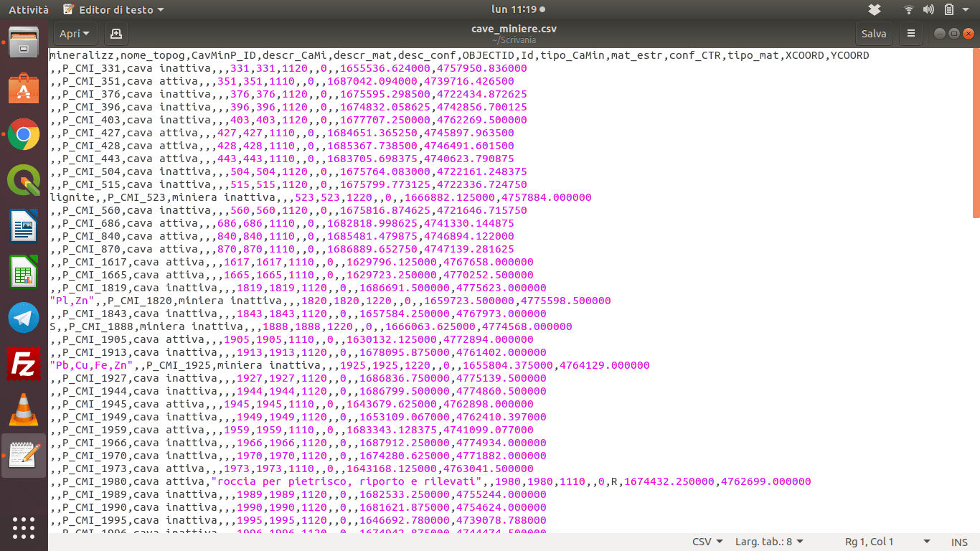The height and width of the screenshot is (551, 980).
Task: Place cursor in the mineralizz header line
Action: click(x=459, y=55)
